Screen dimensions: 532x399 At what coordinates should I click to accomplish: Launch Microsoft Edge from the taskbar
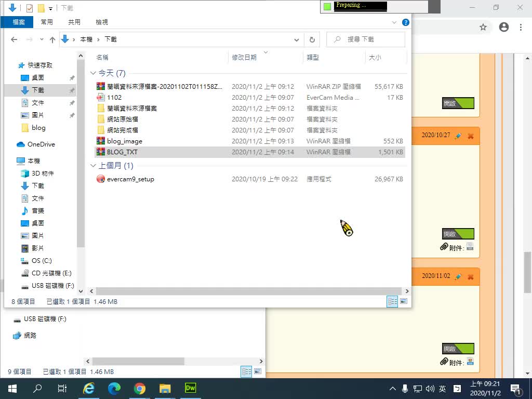[x=114, y=389]
